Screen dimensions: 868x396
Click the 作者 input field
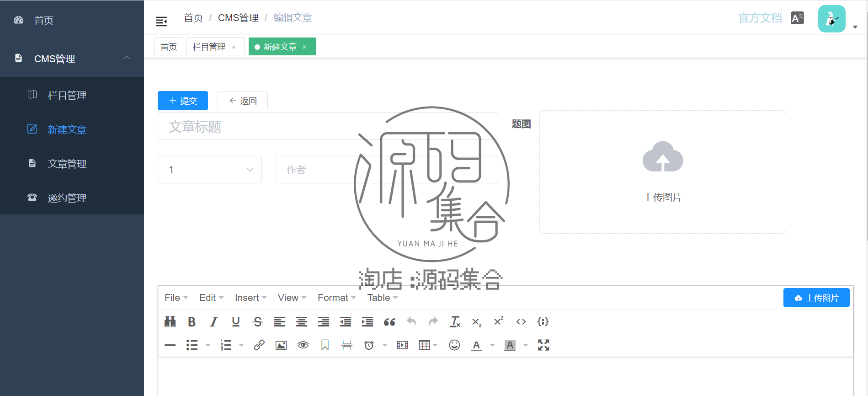(x=387, y=170)
